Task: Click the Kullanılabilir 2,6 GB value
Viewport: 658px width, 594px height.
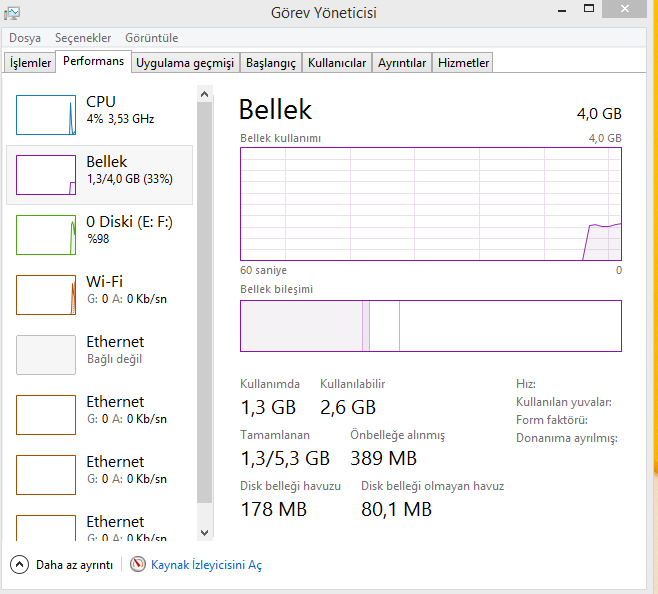Action: pos(348,408)
